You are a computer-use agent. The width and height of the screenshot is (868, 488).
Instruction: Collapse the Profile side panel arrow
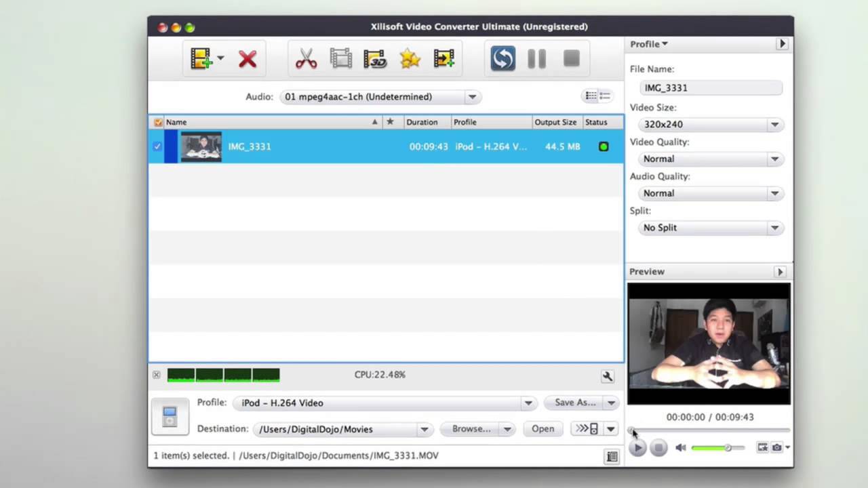782,44
